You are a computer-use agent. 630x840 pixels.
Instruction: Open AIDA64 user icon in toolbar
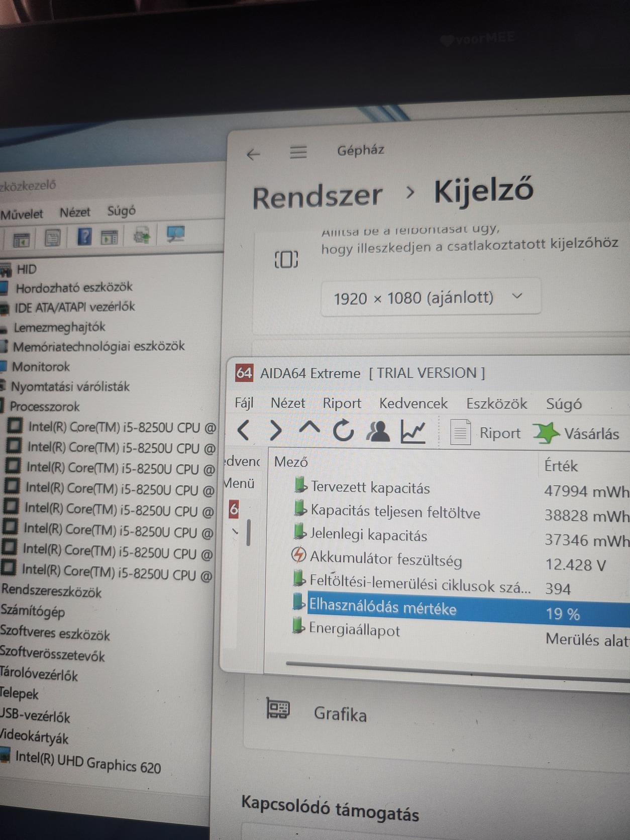tap(378, 431)
